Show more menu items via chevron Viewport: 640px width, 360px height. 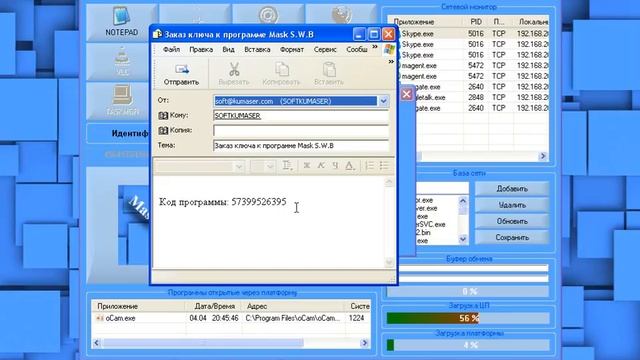375,47
